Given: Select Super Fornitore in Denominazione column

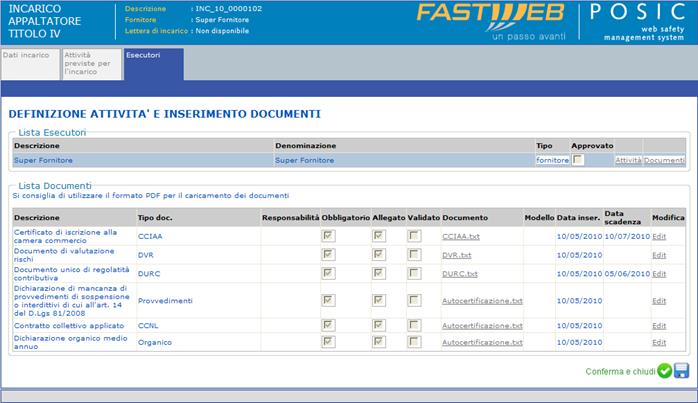Looking at the screenshot, I should (x=304, y=160).
